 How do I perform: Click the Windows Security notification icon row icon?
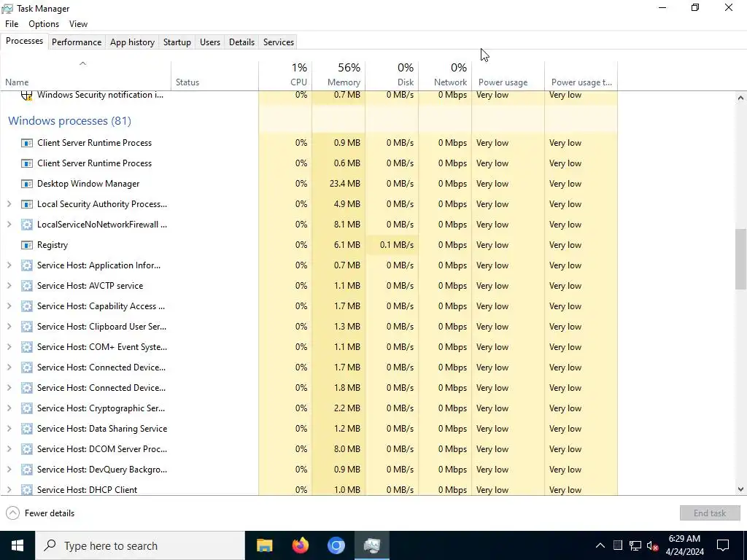tap(27, 95)
